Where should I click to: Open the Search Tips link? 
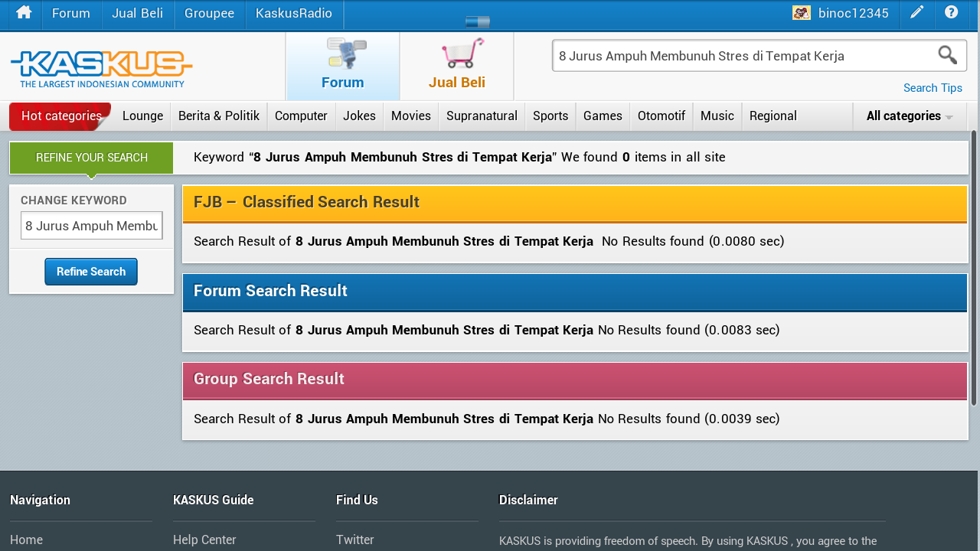[x=932, y=88]
